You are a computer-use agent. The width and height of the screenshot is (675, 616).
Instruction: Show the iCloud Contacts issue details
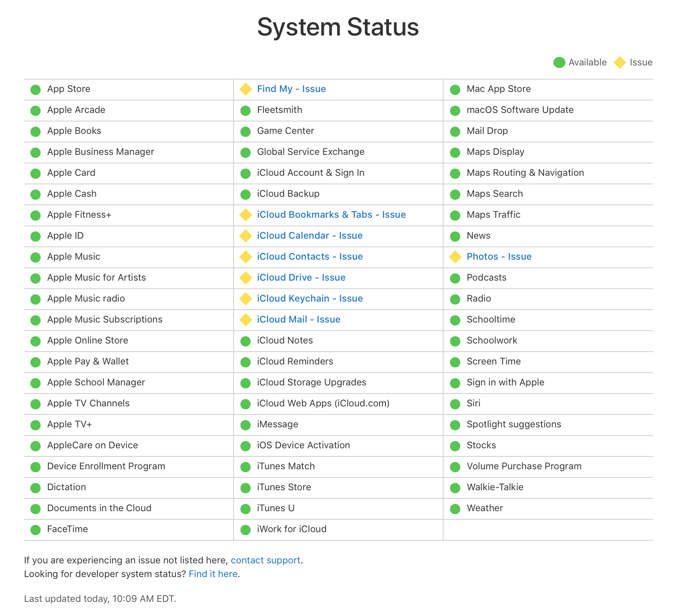(310, 257)
